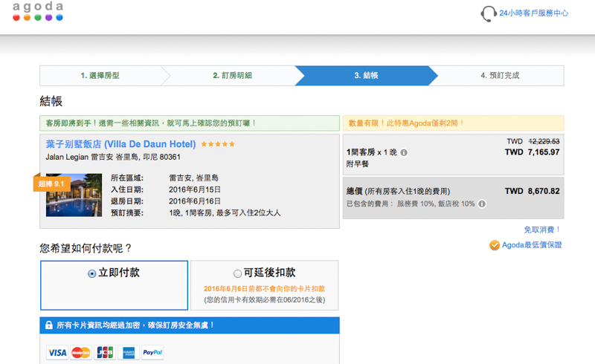Choose the PayPal payment icon

[x=152, y=353]
